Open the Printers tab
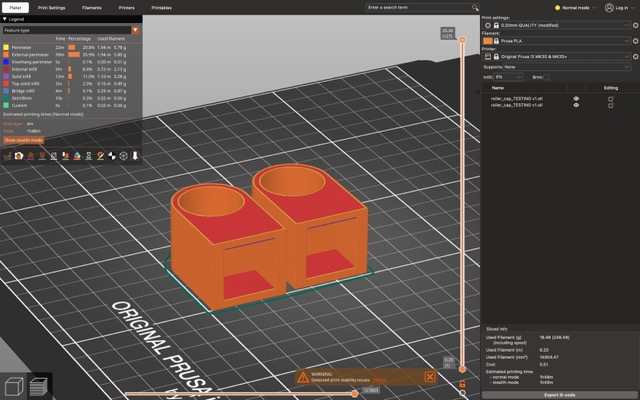 [x=127, y=8]
